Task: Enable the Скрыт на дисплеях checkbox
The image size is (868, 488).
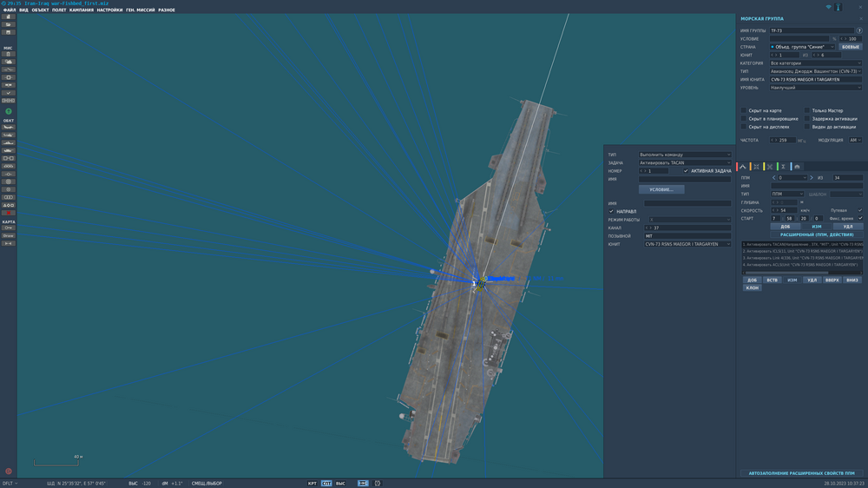Action: (x=744, y=127)
